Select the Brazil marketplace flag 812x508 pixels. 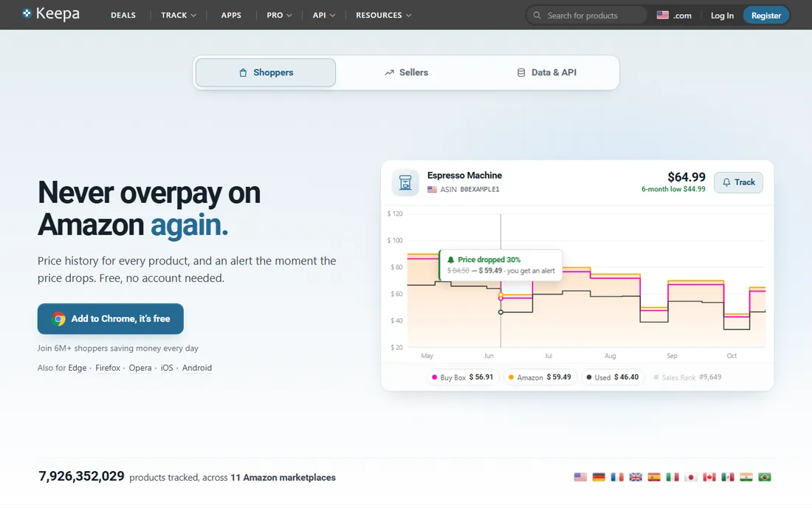click(x=764, y=477)
